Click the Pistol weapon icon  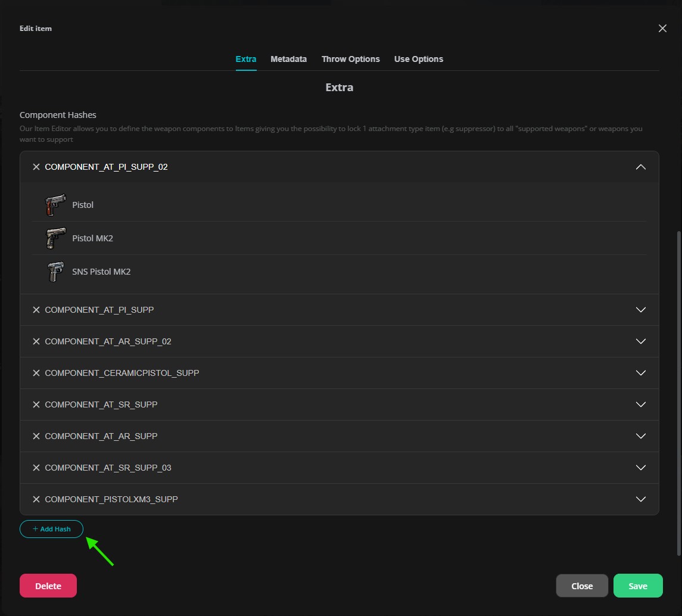[54, 204]
